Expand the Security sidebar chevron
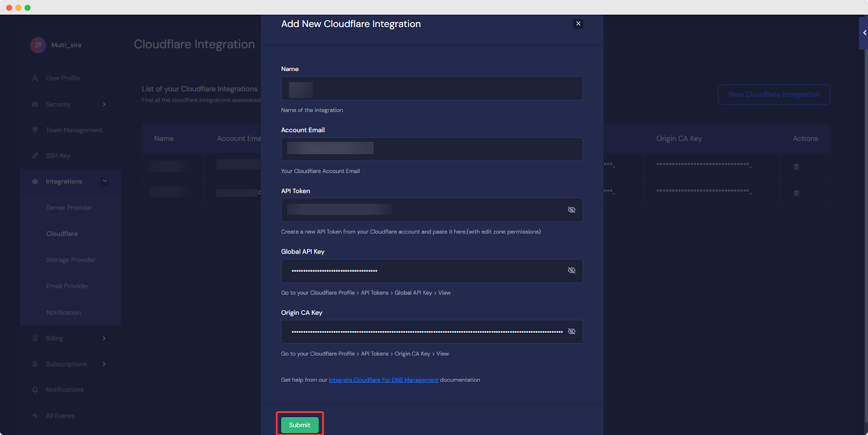868x435 pixels. (104, 104)
